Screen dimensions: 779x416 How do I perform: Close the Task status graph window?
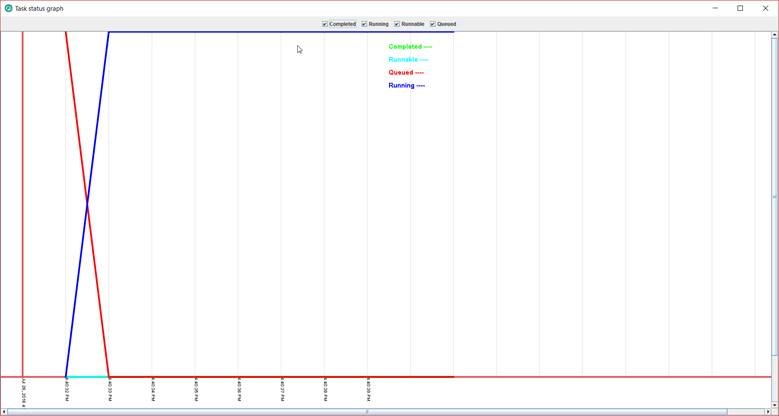(x=766, y=8)
